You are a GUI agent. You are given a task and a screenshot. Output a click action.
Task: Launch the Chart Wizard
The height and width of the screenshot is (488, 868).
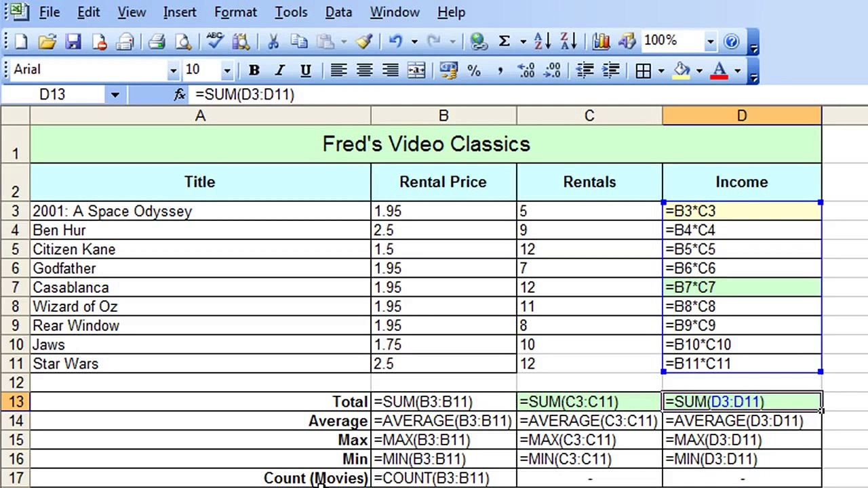coord(601,42)
